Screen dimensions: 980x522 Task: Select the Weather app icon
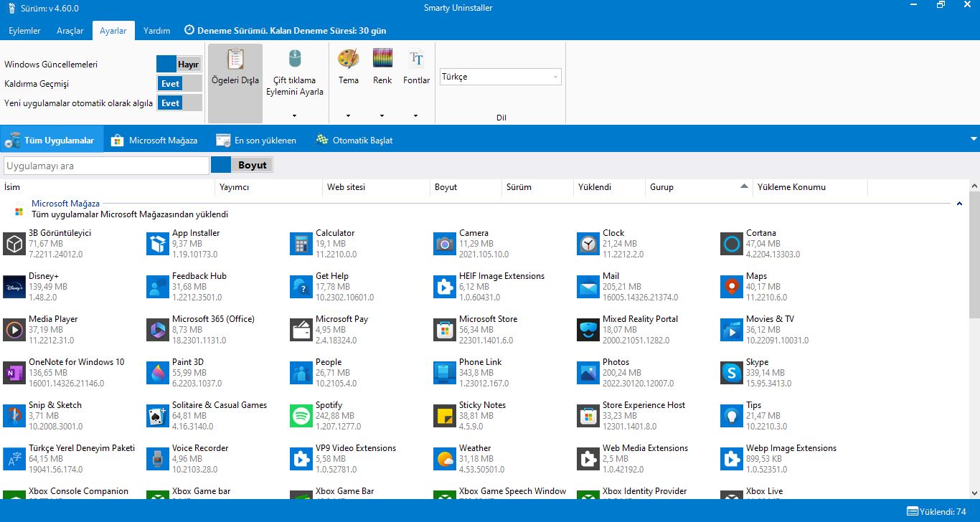point(445,459)
